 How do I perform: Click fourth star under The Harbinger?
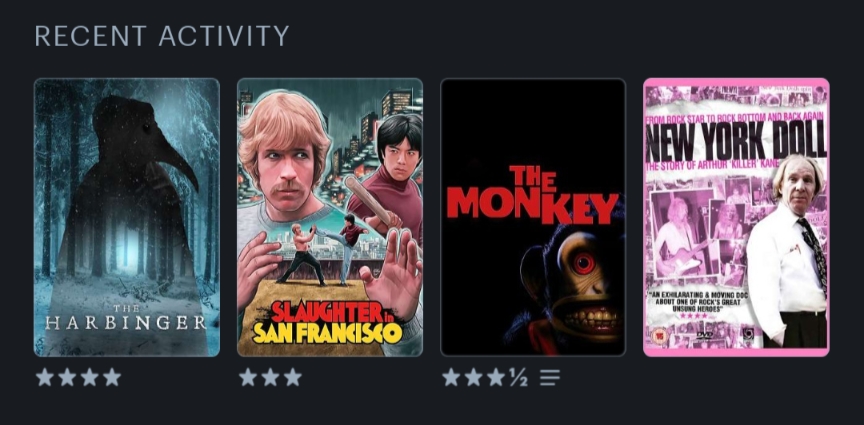112,377
